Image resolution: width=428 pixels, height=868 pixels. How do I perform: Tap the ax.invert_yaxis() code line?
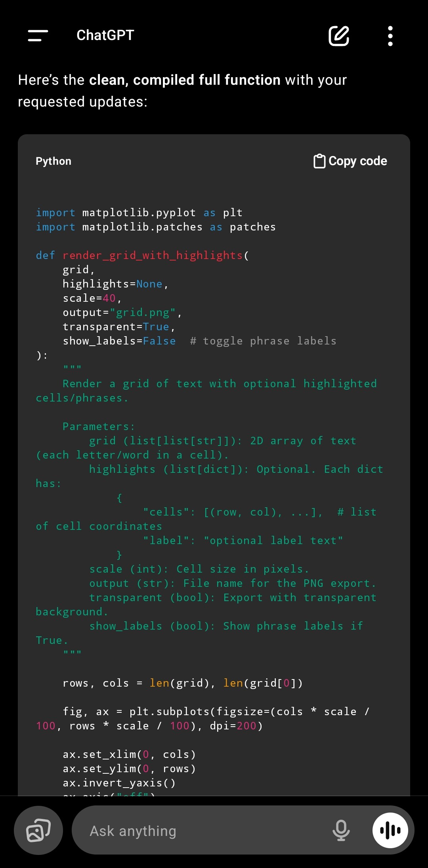tap(119, 783)
